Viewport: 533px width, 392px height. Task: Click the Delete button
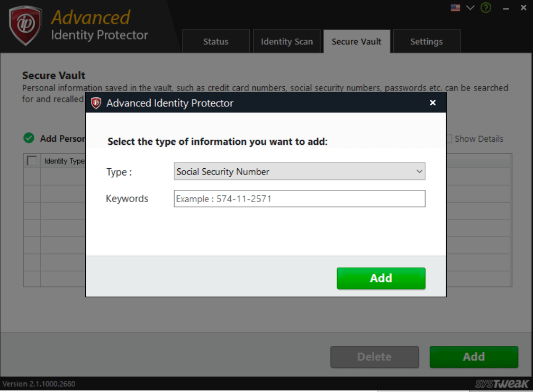pos(374,357)
